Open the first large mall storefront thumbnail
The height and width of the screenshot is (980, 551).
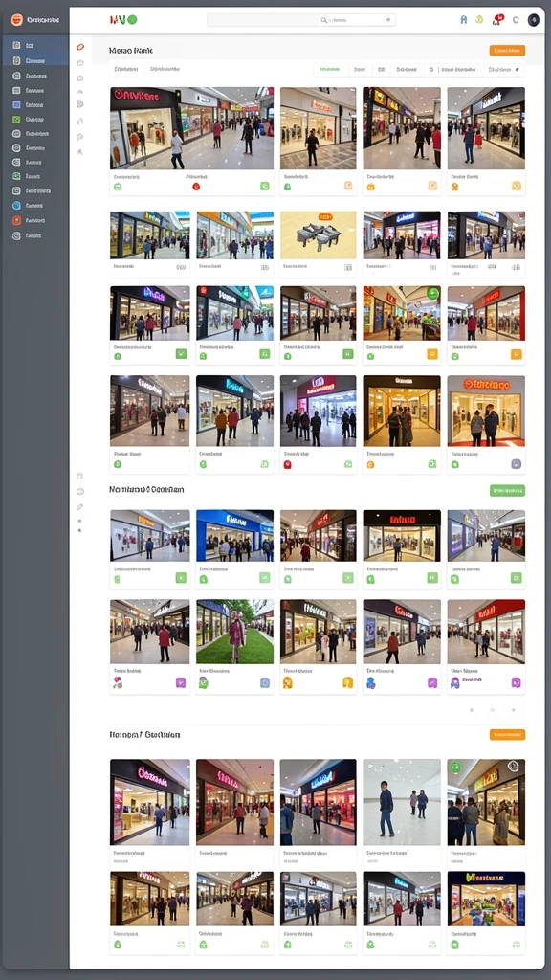tap(191, 128)
